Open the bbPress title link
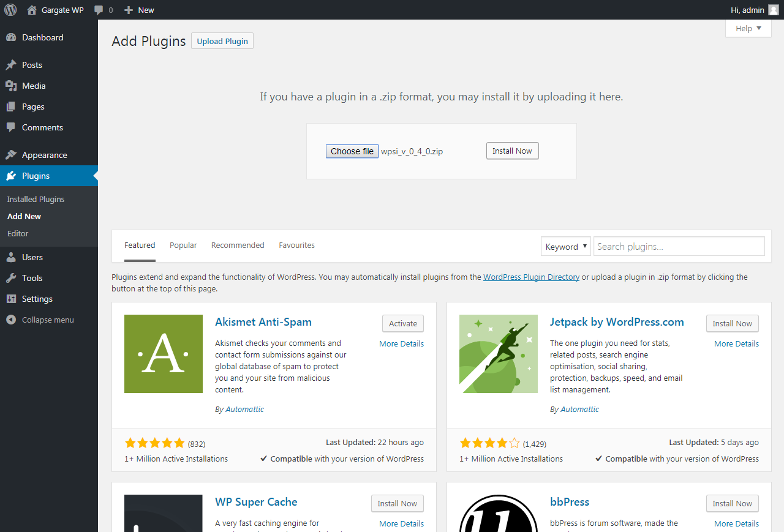Viewport: 784px width, 532px height. click(x=570, y=502)
